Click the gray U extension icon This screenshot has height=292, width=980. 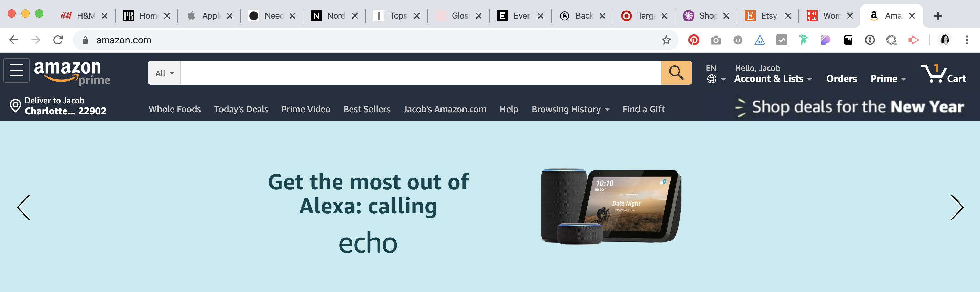[738, 40]
